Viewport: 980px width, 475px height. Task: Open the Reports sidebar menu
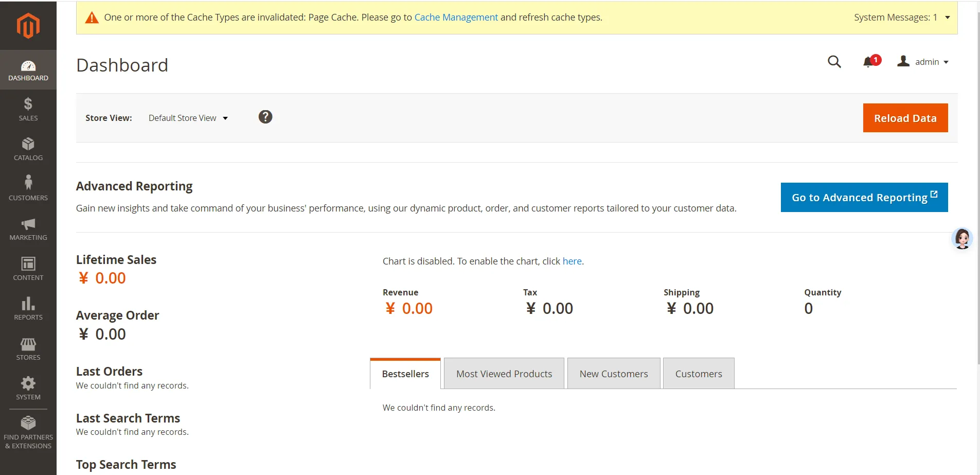click(x=28, y=309)
